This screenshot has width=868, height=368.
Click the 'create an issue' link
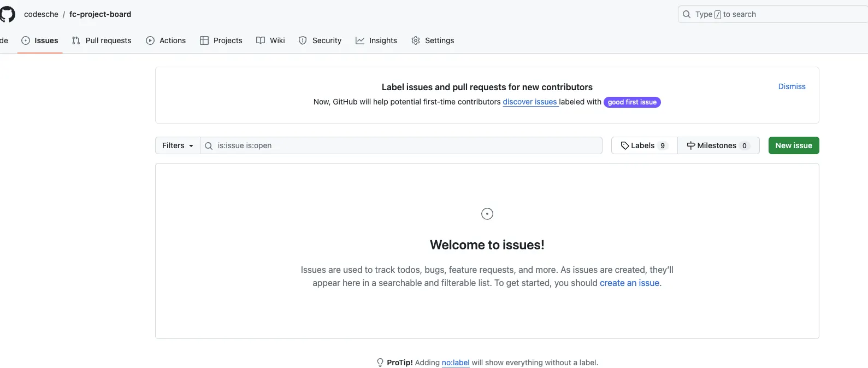point(629,283)
